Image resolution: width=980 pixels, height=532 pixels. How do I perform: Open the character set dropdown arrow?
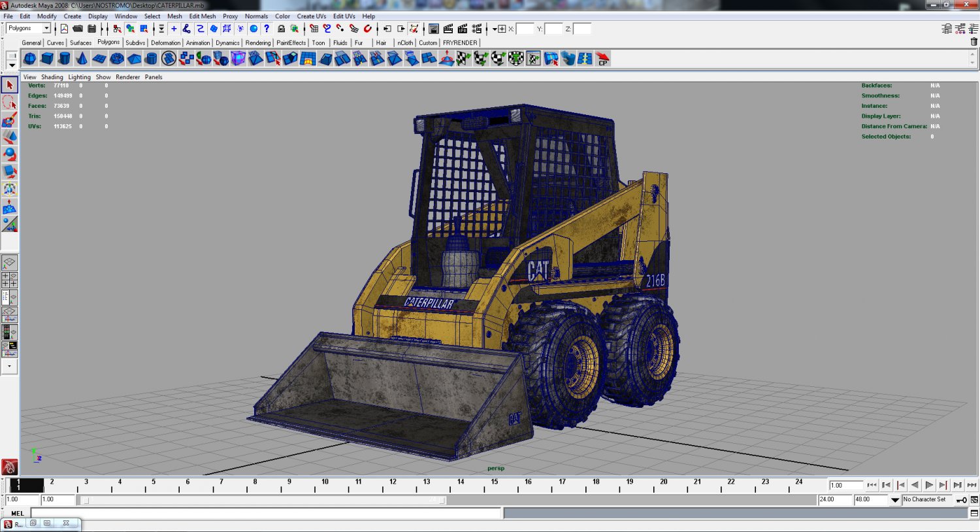tap(895, 500)
